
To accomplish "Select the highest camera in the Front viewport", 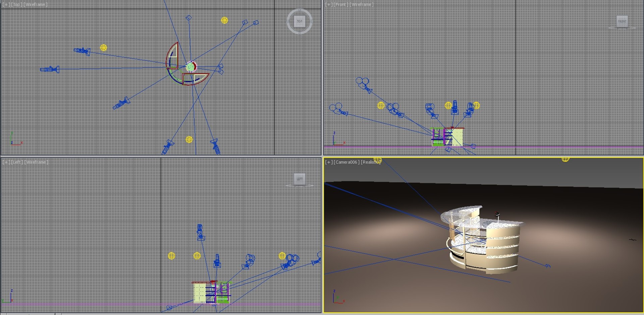I will click(364, 85).
